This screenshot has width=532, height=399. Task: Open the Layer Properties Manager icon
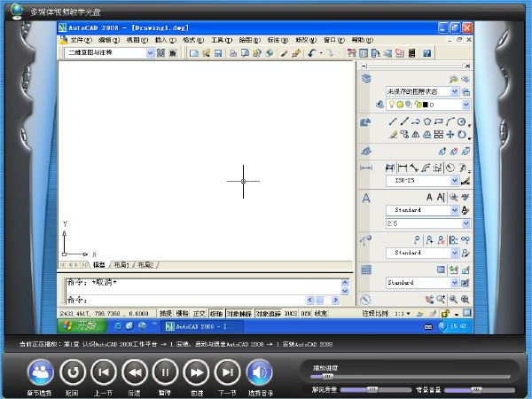tap(380, 105)
